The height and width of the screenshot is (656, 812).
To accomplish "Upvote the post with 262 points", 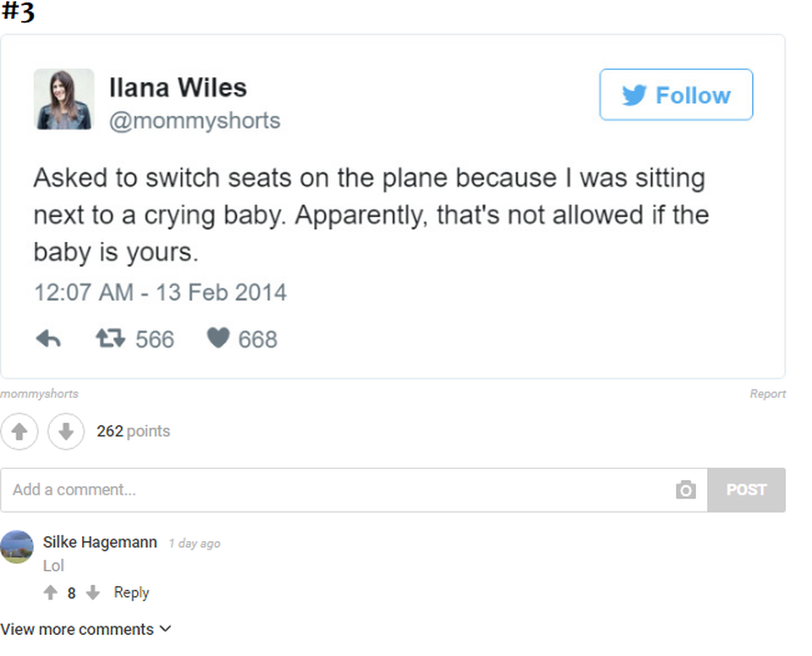I will (x=19, y=432).
